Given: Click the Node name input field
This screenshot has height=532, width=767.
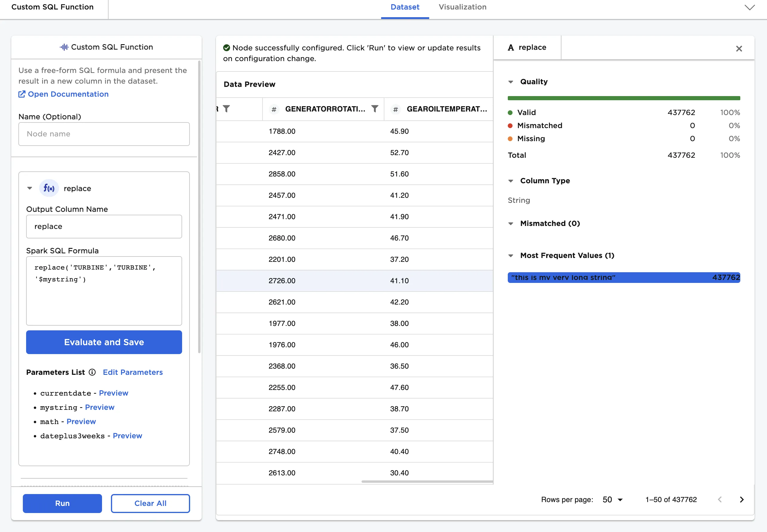Looking at the screenshot, I should click(104, 134).
